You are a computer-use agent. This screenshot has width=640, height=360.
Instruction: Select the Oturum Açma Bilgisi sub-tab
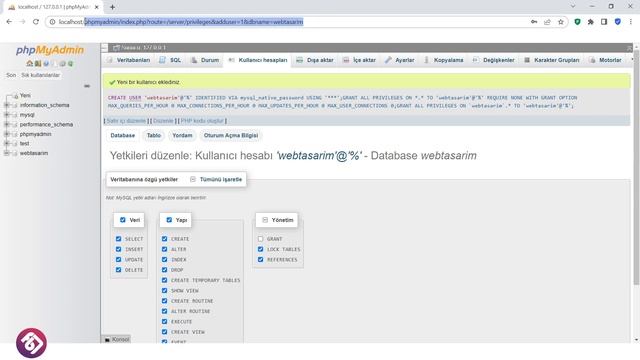click(231, 136)
